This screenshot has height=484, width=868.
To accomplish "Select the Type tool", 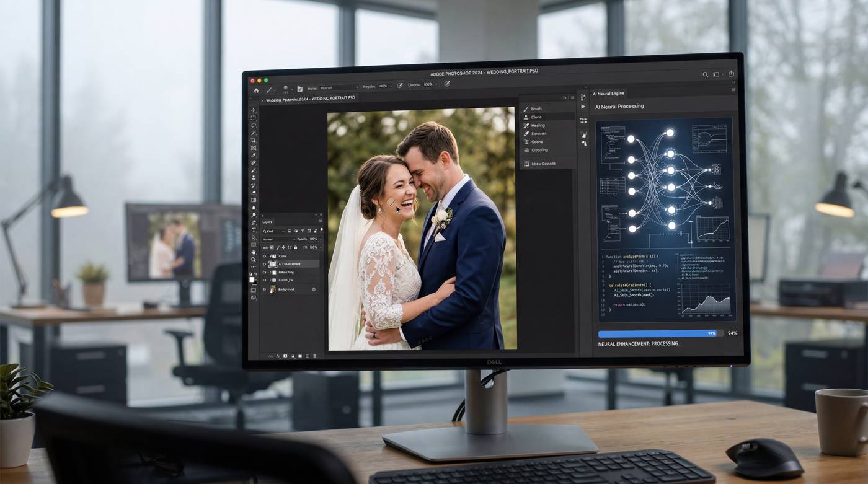I will pos(253,230).
